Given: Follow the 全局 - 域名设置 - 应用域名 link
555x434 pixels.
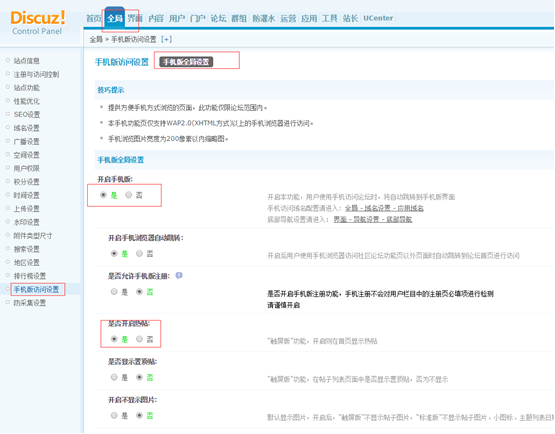Looking at the screenshot, I should pyautogui.click(x=384, y=208).
